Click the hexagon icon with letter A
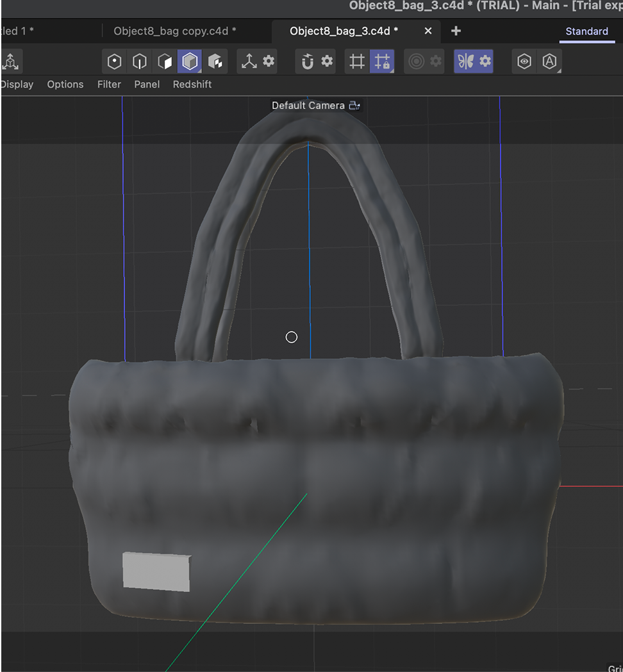Viewport: 623px width, 672px height. coord(549,61)
